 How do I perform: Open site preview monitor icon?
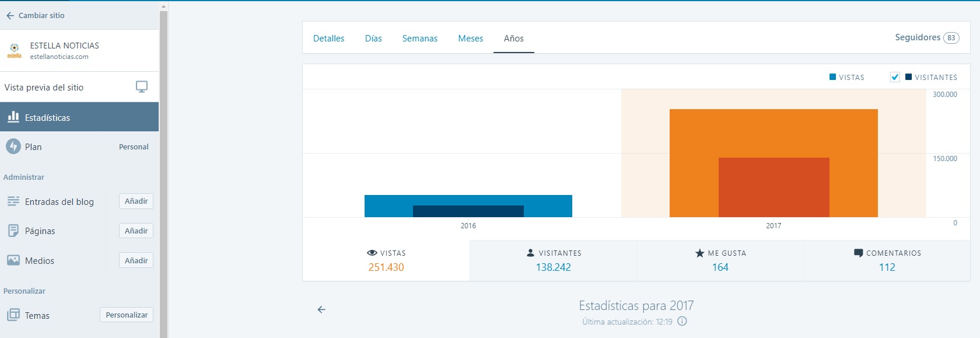coord(141,87)
